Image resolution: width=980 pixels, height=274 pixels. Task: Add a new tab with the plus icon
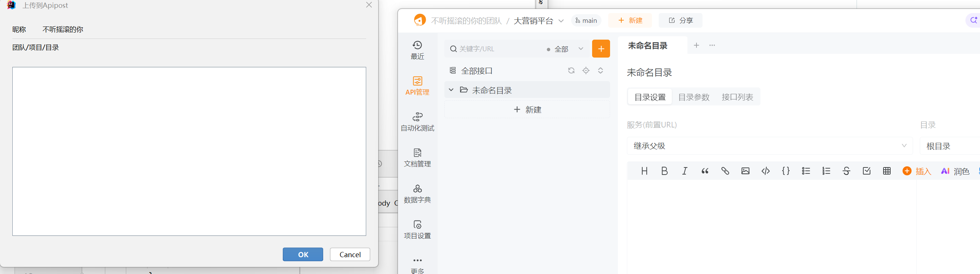pyautogui.click(x=696, y=45)
